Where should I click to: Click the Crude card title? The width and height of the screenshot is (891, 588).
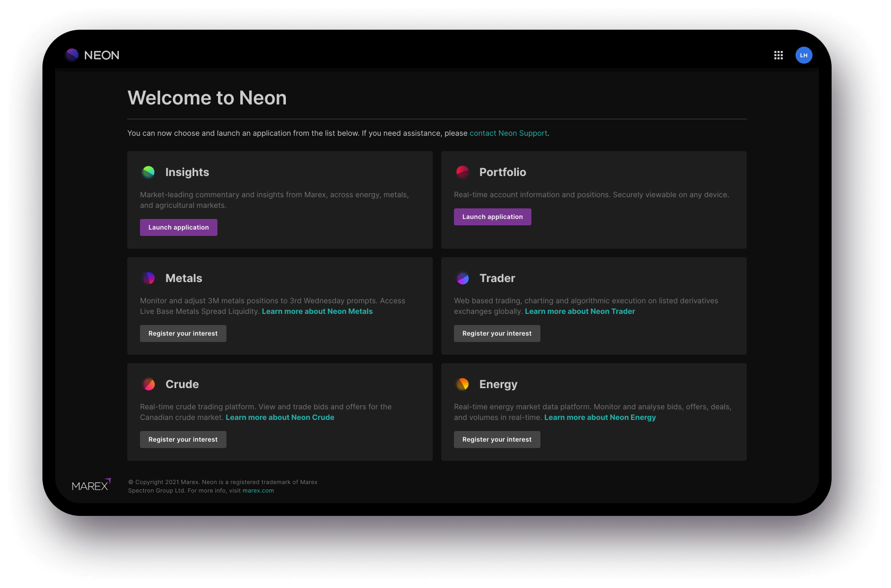coord(182,384)
